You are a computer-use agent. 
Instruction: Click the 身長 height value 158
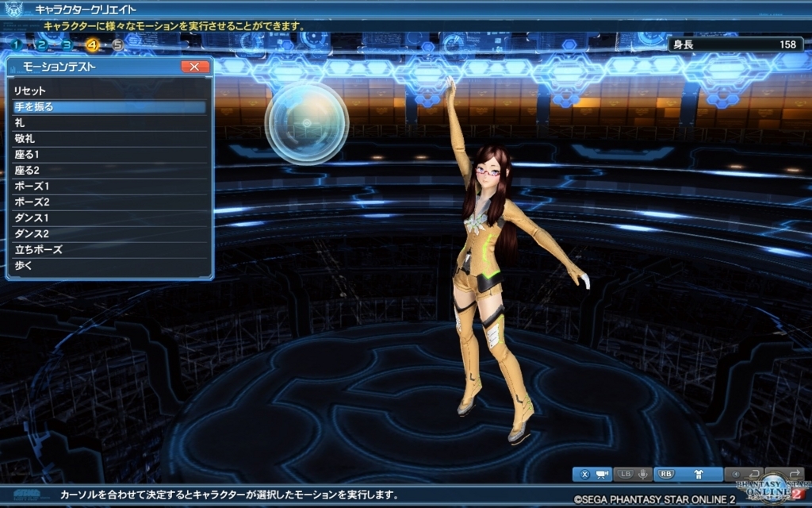click(787, 44)
